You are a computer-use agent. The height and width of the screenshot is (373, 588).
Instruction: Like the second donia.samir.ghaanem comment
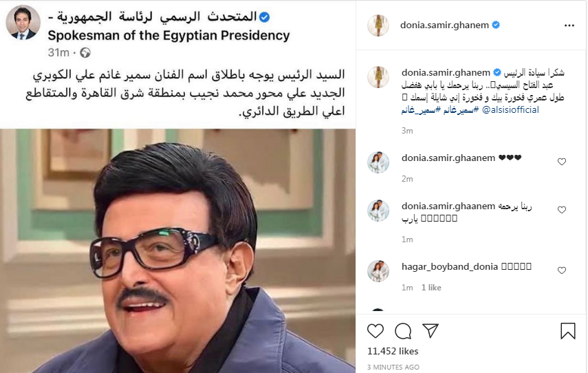[561, 210]
